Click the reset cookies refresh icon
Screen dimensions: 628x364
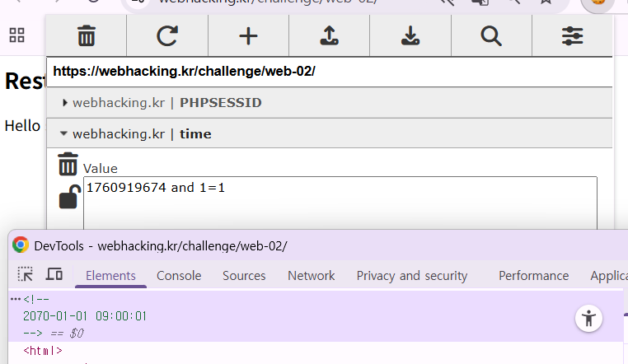167,36
